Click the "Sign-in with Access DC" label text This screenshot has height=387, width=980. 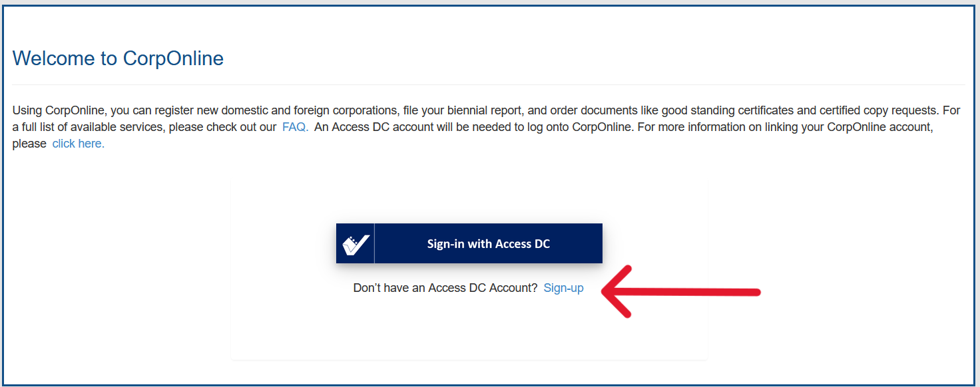pyautogui.click(x=489, y=244)
